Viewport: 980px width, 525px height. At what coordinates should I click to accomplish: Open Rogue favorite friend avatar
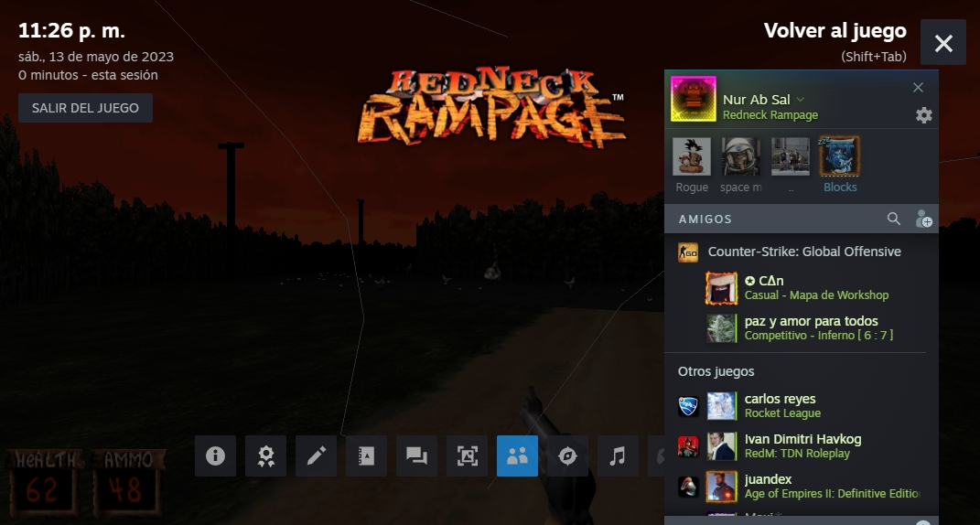[x=692, y=156]
